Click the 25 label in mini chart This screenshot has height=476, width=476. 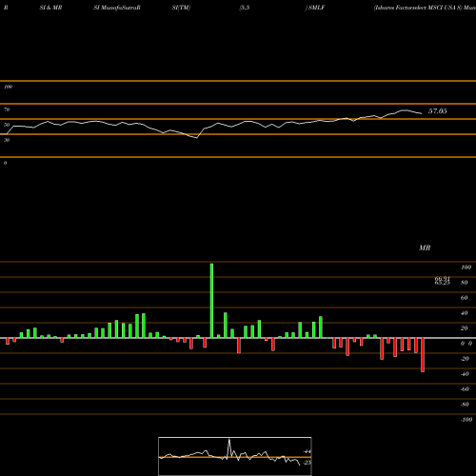pyautogui.click(x=307, y=463)
